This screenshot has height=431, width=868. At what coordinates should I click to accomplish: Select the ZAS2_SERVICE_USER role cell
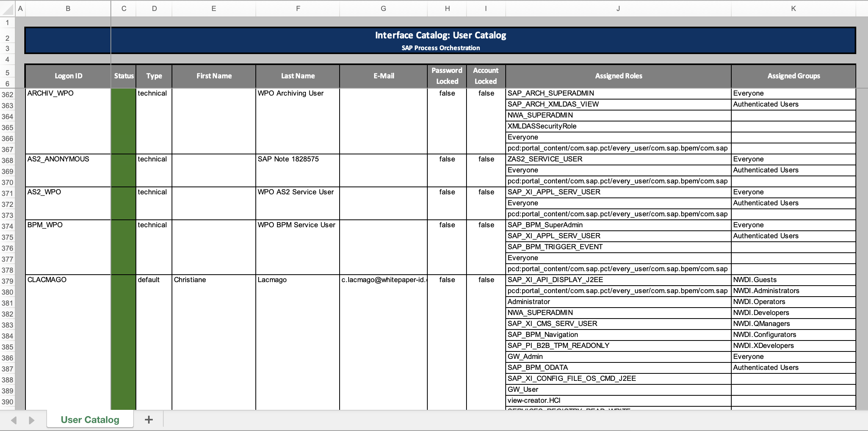[x=618, y=159]
